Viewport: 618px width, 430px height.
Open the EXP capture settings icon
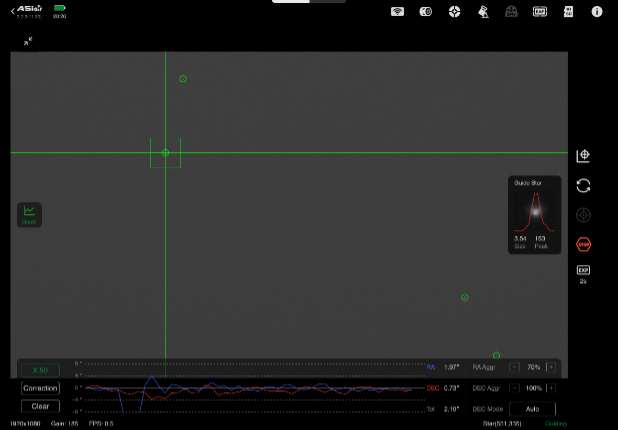[540, 11]
